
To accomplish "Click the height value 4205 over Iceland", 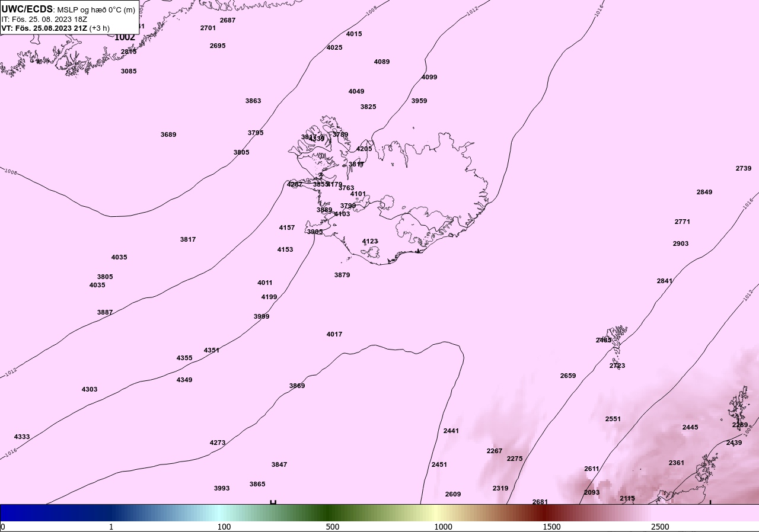I will tap(364, 149).
